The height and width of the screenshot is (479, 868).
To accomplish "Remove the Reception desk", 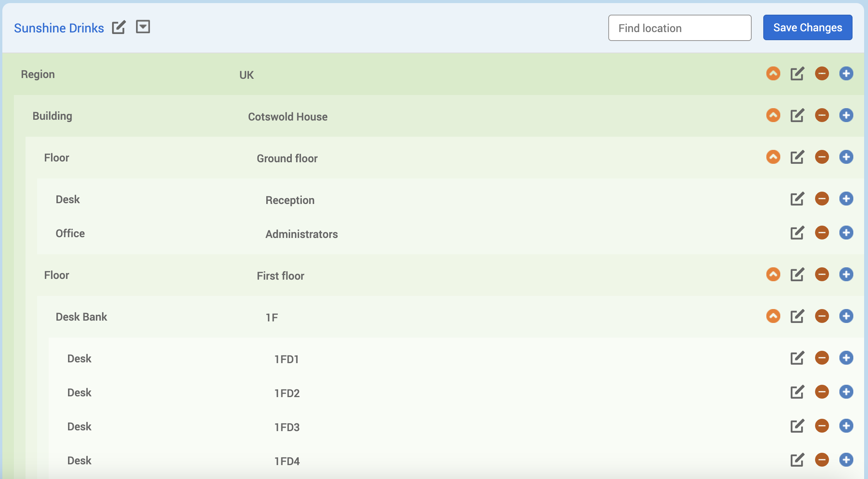I will click(822, 199).
